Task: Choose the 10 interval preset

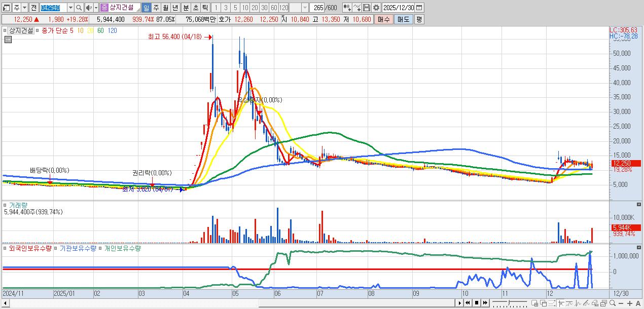Action: coord(245,8)
